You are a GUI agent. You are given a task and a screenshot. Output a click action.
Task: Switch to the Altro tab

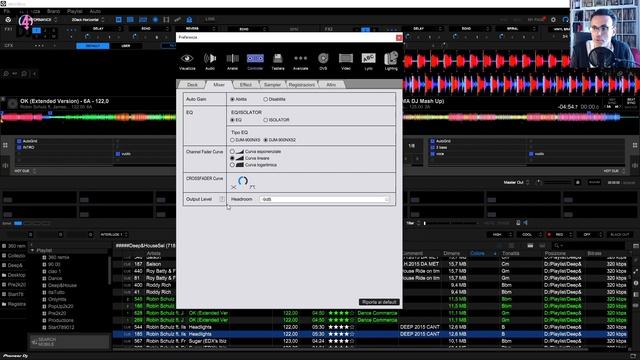[331, 84]
